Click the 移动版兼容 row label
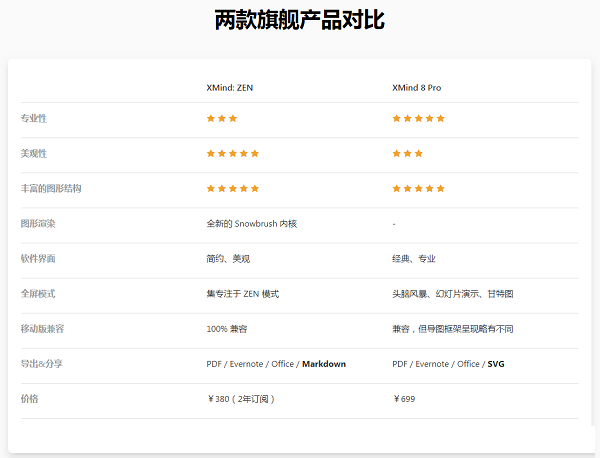Screen dimensions: 600x458 [42, 329]
